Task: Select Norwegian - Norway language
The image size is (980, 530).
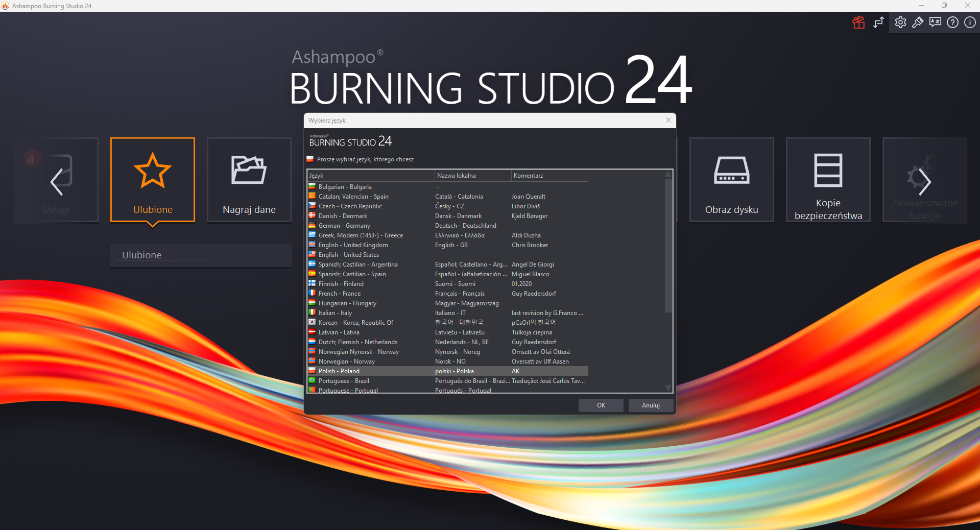Action: coord(448,362)
